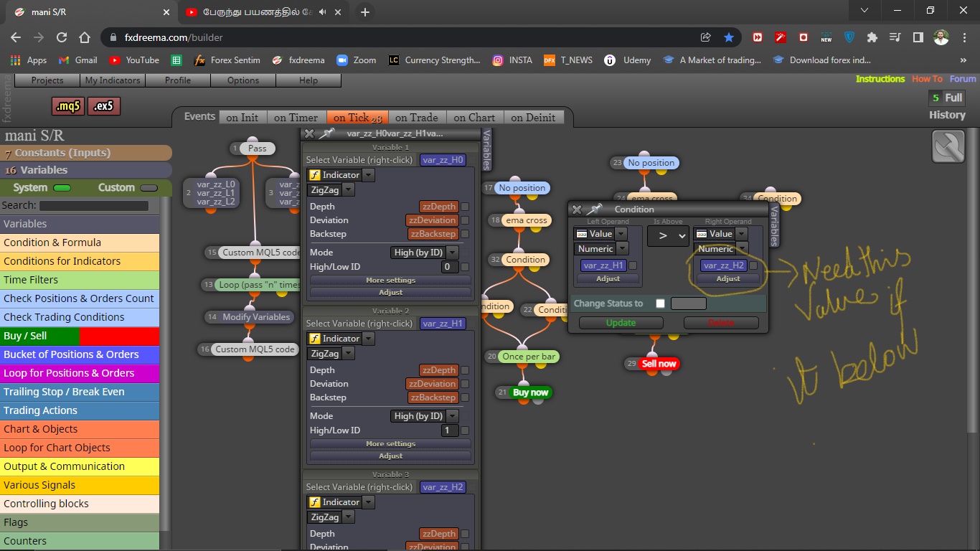Close the Condition dialog with X
980x551 pixels.
click(x=577, y=209)
